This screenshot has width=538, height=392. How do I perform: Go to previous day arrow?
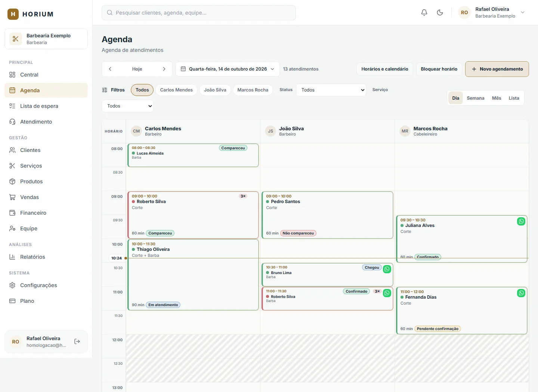click(x=110, y=69)
